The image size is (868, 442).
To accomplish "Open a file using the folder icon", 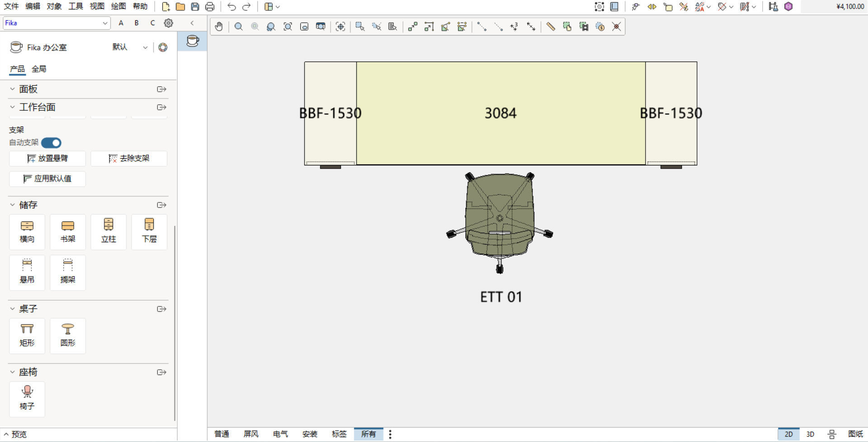I will click(180, 7).
